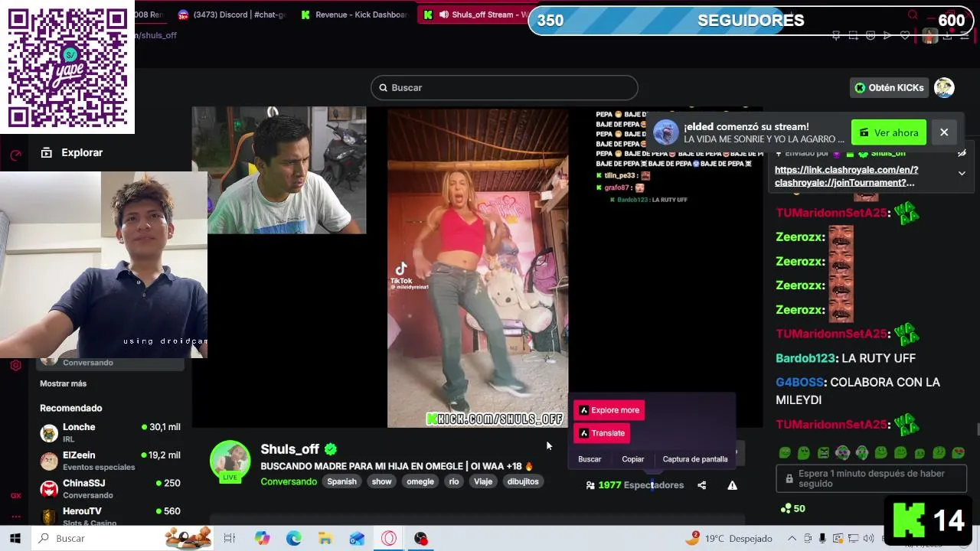Click the chat scrollbar thumb
The height and width of the screenshot is (551, 980).
pos(977,429)
